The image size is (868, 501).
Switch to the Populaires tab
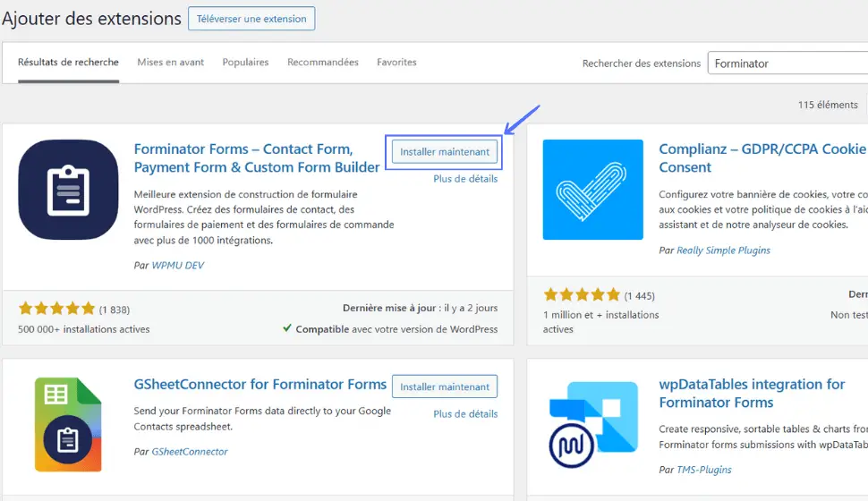[245, 62]
